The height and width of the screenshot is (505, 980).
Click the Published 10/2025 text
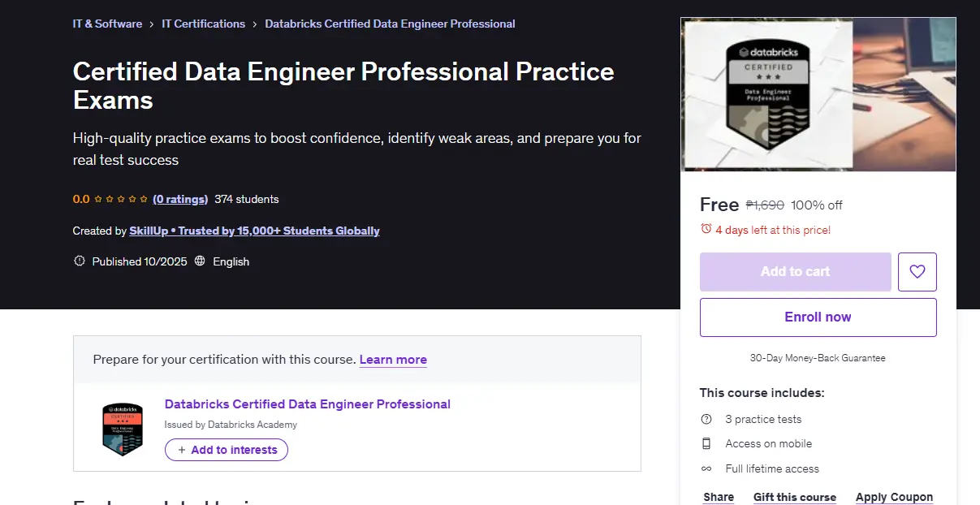click(x=140, y=261)
